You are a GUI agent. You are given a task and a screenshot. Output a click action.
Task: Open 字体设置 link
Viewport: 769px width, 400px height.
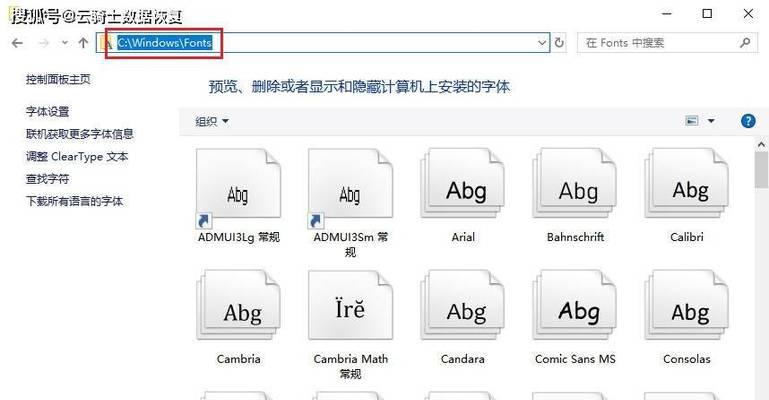[x=48, y=111]
